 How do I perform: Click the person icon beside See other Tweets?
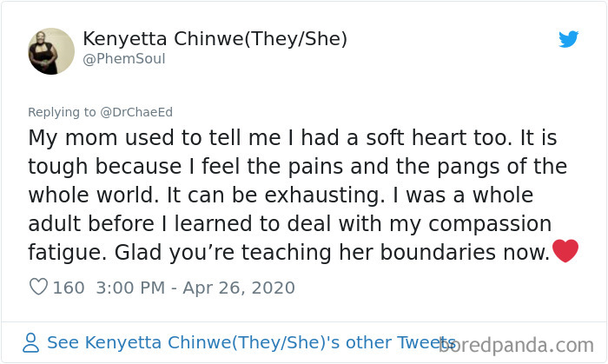coord(32,342)
